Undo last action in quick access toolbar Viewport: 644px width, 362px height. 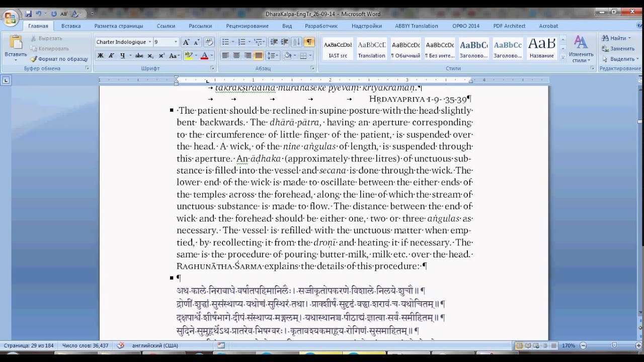pos(38,14)
